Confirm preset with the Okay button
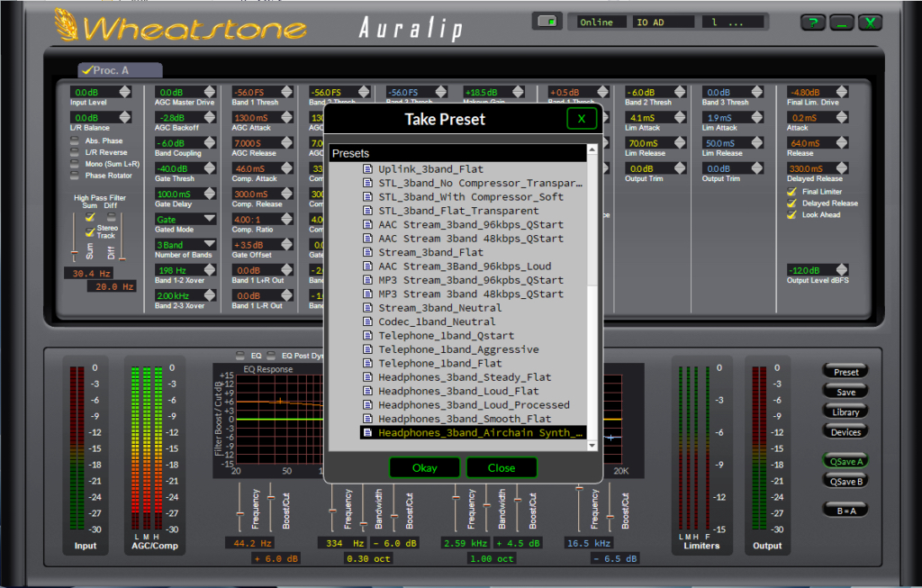The height and width of the screenshot is (588, 922). click(x=425, y=468)
